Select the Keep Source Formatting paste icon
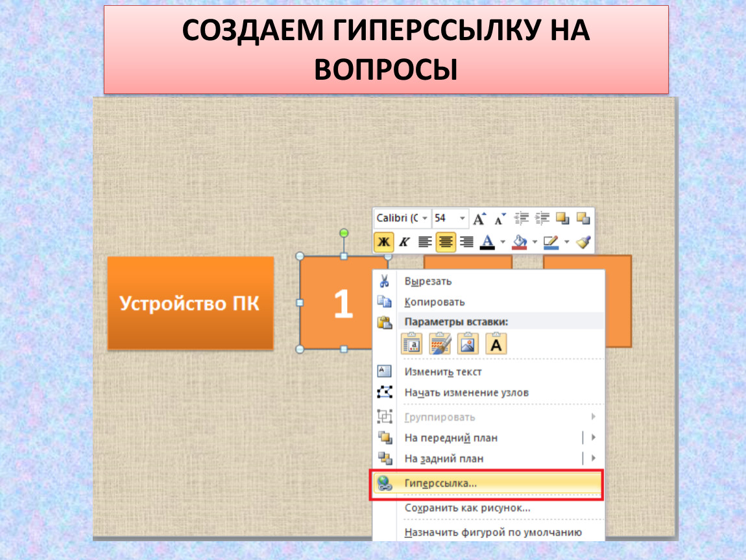This screenshot has width=746, height=560. tap(440, 345)
